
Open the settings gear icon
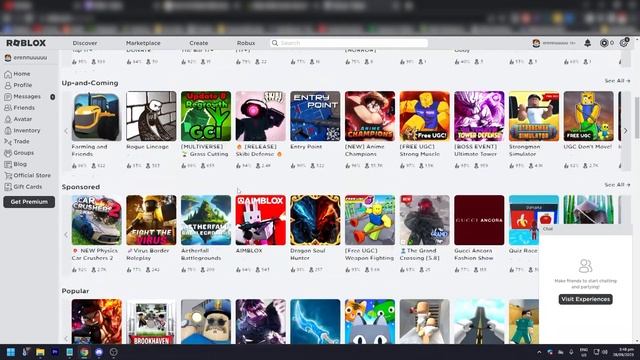click(624, 43)
